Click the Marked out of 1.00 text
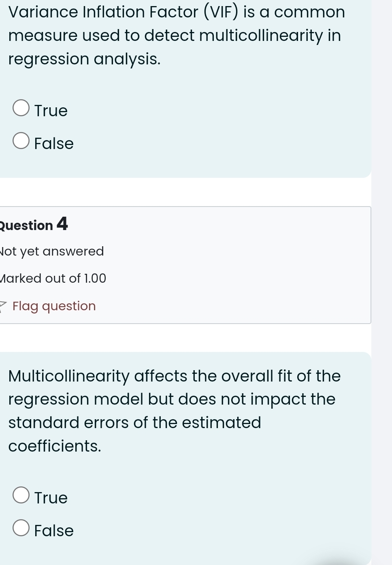 [x=53, y=278]
